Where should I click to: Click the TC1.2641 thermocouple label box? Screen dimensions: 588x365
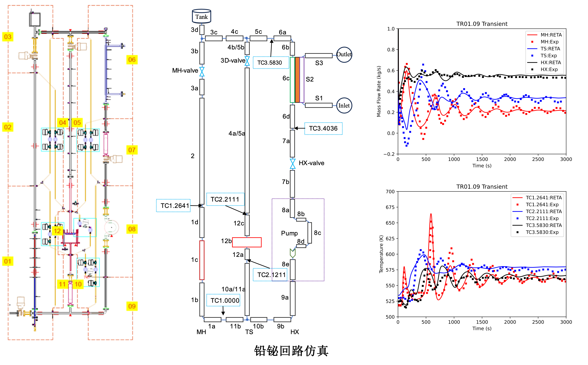[173, 205]
